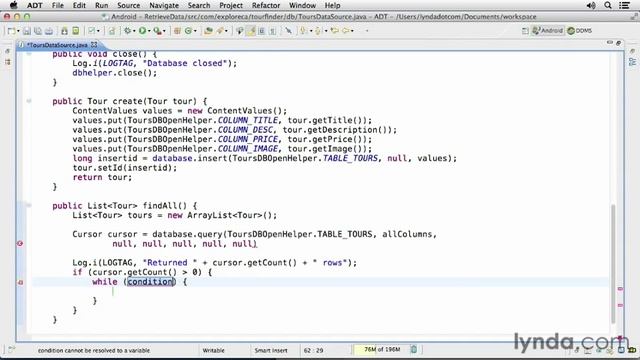Open the dropdown arrow next to Debug icon
Viewport: 640px width, 360px height.
click(134, 31)
